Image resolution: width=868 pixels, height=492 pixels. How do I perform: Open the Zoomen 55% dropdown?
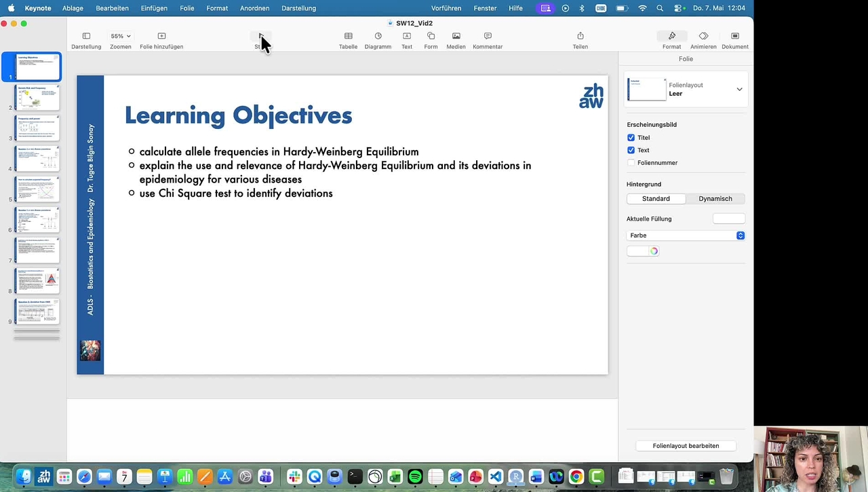(121, 37)
